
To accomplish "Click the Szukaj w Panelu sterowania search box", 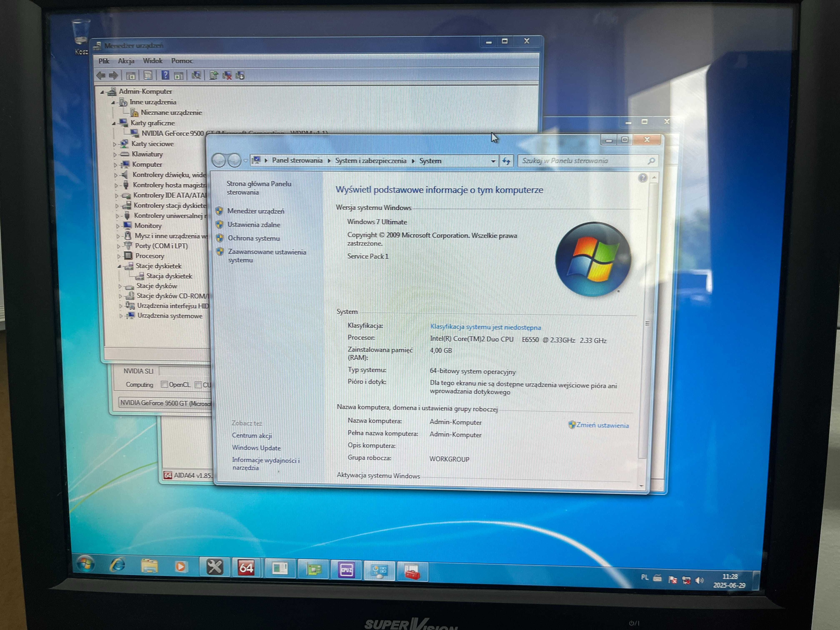I will coord(587,161).
